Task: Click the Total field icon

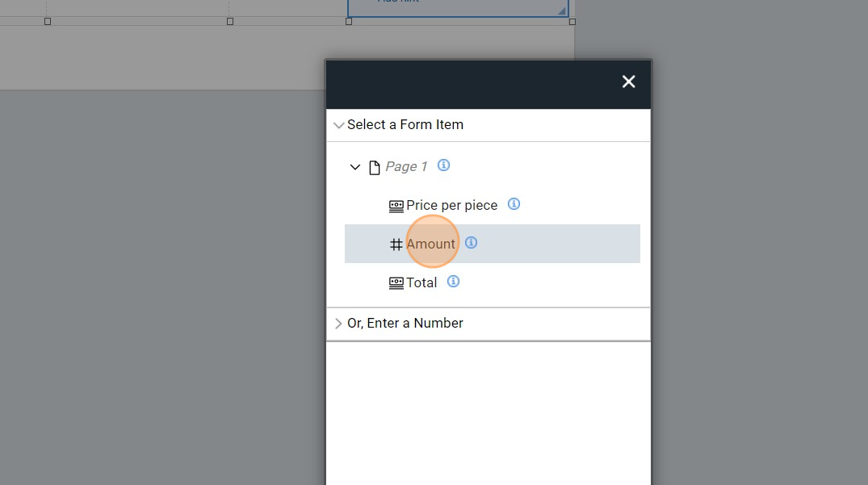Action: tap(396, 283)
